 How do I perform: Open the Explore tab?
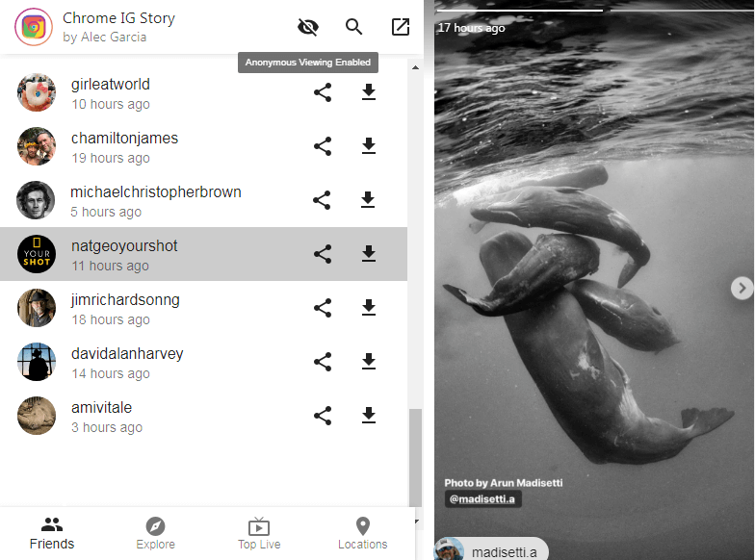155,533
